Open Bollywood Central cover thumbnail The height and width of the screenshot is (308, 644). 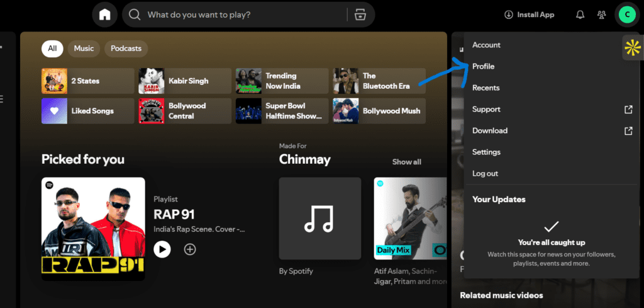151,111
